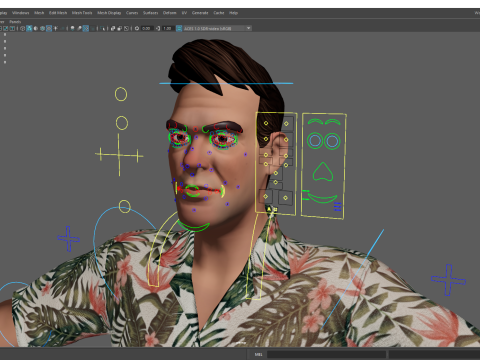Click the Isolate Select icon
Screen dimensions: 480x360
(x=102, y=28)
